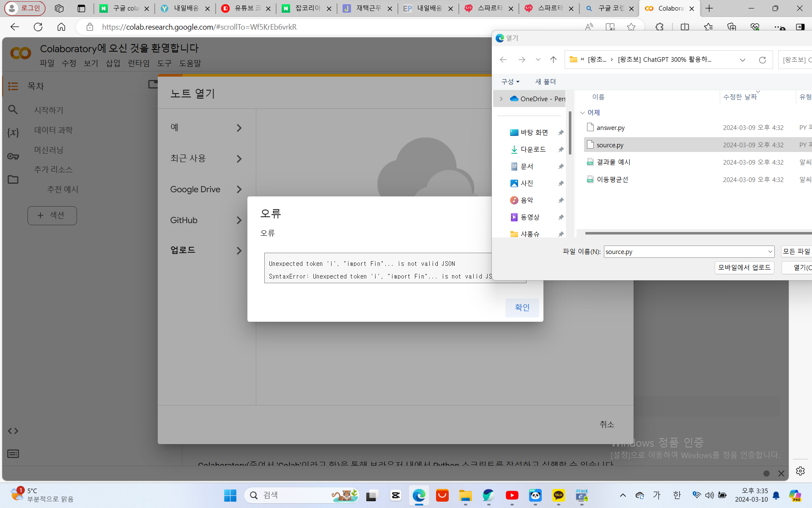Viewport: 812px width, 508px height.
Task: Select the 예 tab in 노트 열기 dialog
Action: point(207,127)
